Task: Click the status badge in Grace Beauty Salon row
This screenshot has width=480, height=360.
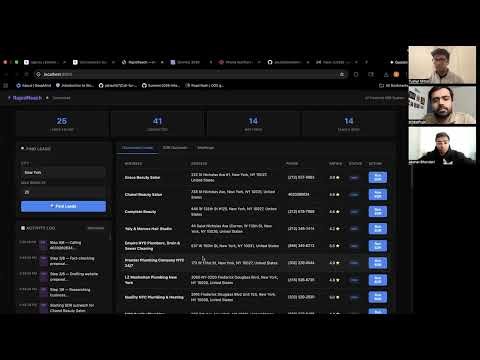Action: point(354,178)
